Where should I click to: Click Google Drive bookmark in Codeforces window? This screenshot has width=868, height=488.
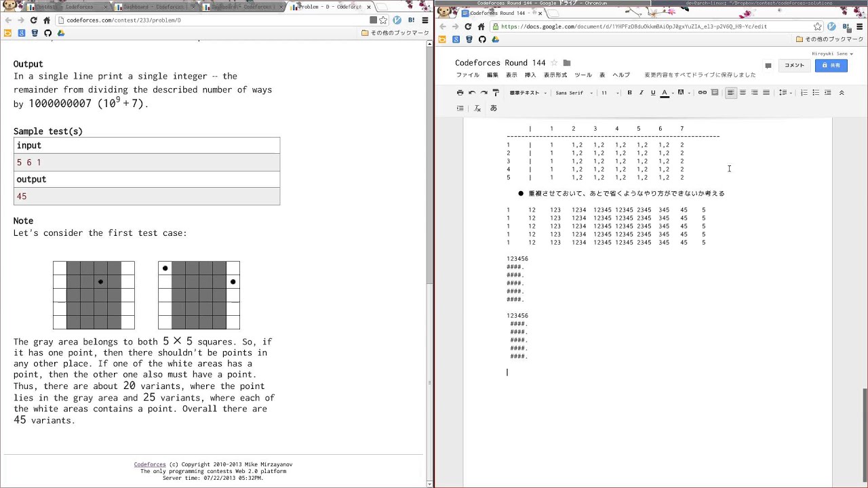[60, 33]
